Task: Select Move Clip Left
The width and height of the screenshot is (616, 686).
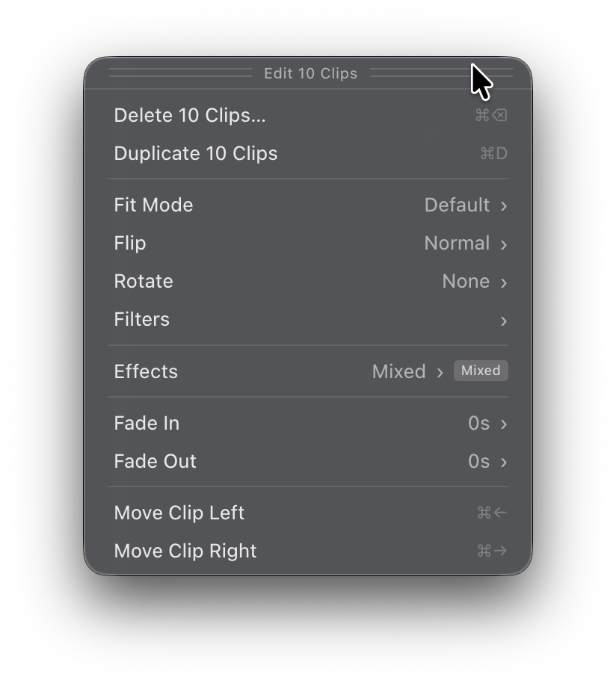Action: 179,513
